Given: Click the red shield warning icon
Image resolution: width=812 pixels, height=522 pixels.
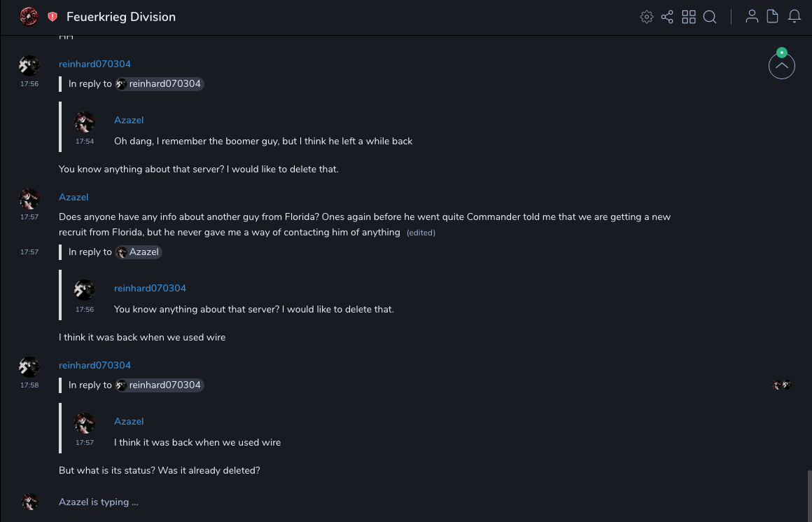Looking at the screenshot, I should [52, 17].
